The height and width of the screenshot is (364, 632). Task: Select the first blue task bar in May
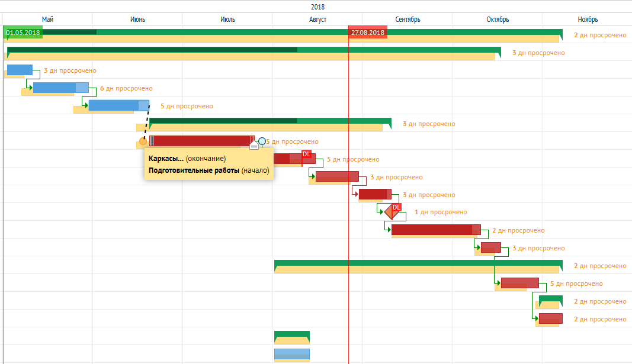(x=20, y=70)
